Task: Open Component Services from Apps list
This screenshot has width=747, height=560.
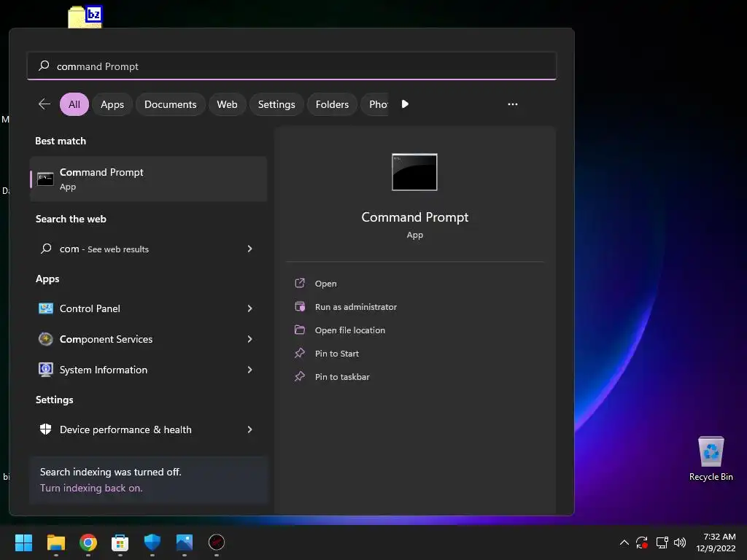Action: coord(148,339)
